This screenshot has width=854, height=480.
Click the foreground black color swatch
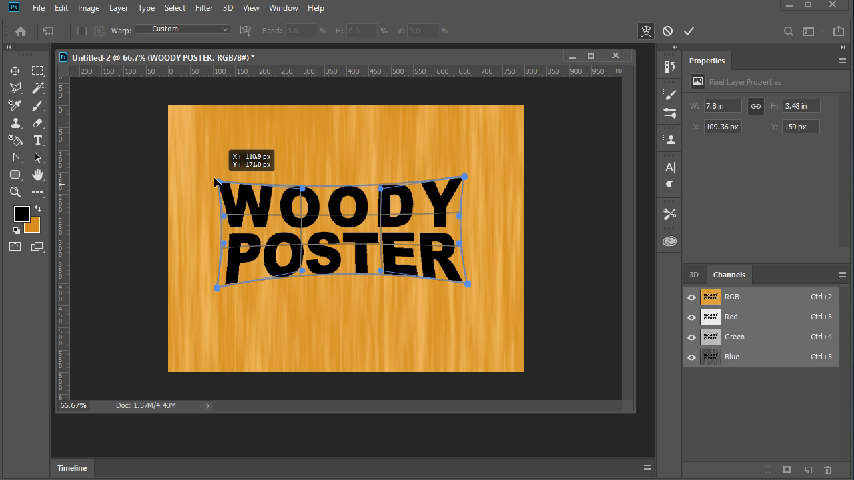pyautogui.click(x=21, y=214)
